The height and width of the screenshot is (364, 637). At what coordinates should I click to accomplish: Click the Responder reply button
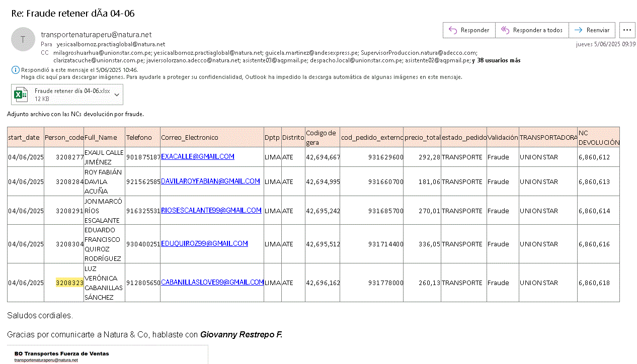coord(469,30)
